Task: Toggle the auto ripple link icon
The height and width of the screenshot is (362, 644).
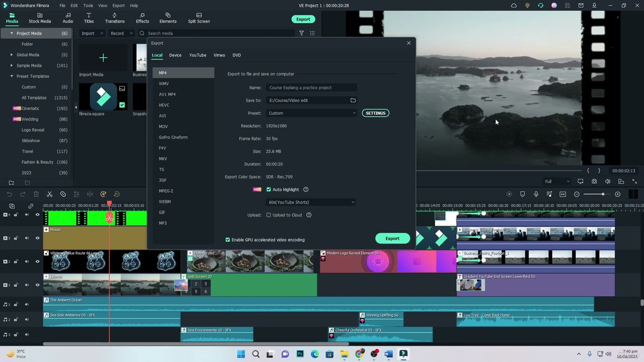Action: coord(31,206)
